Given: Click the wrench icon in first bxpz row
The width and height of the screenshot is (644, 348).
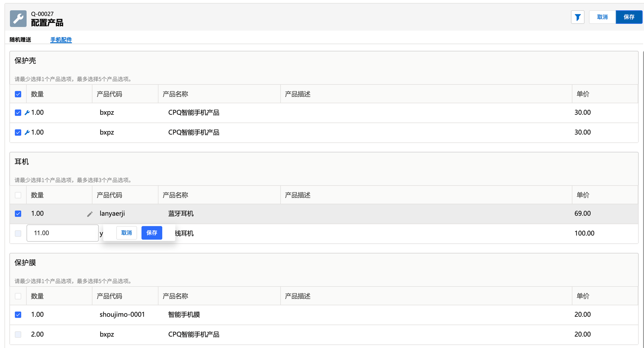Looking at the screenshot, I should [27, 113].
